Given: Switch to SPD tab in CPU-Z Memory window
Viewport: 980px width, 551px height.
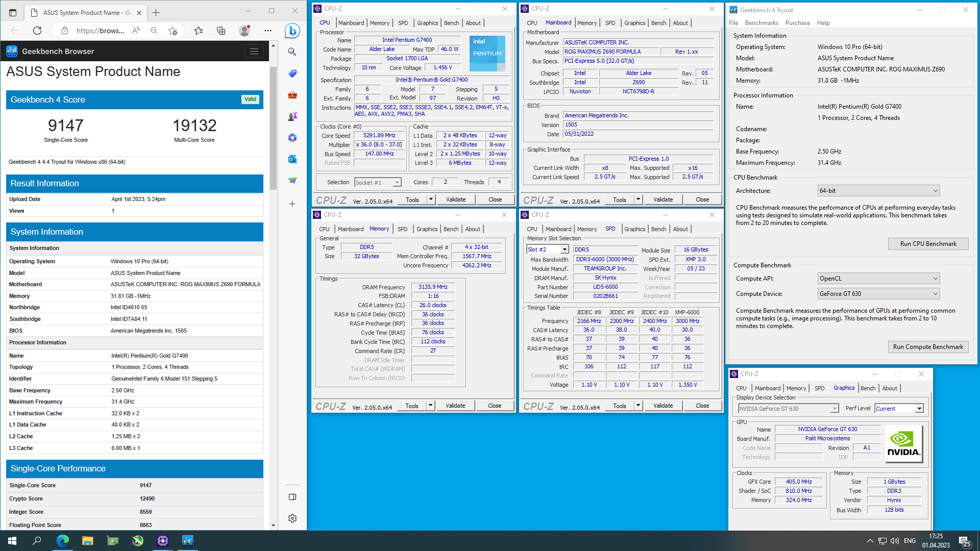Looking at the screenshot, I should pyautogui.click(x=402, y=229).
